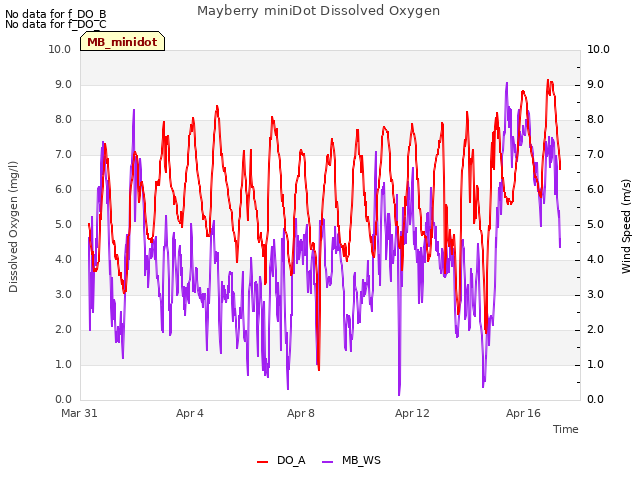
Task: Click the purple MB_WS legend swatch
Action: pos(327,462)
